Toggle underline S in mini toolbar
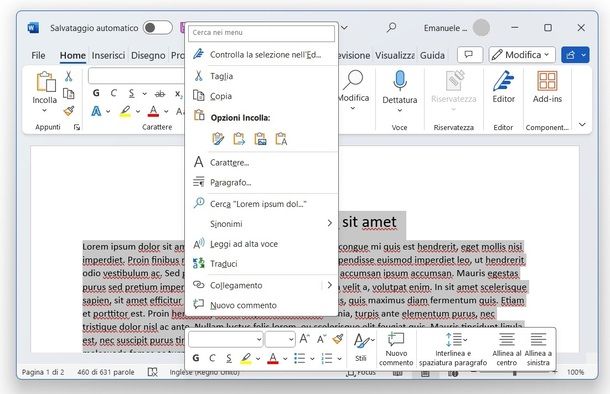This screenshot has width=610, height=394. pyautogui.click(x=229, y=358)
